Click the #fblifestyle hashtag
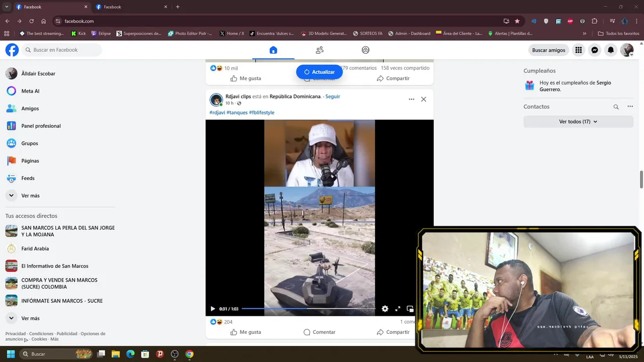This screenshot has width=644, height=362. (x=262, y=113)
